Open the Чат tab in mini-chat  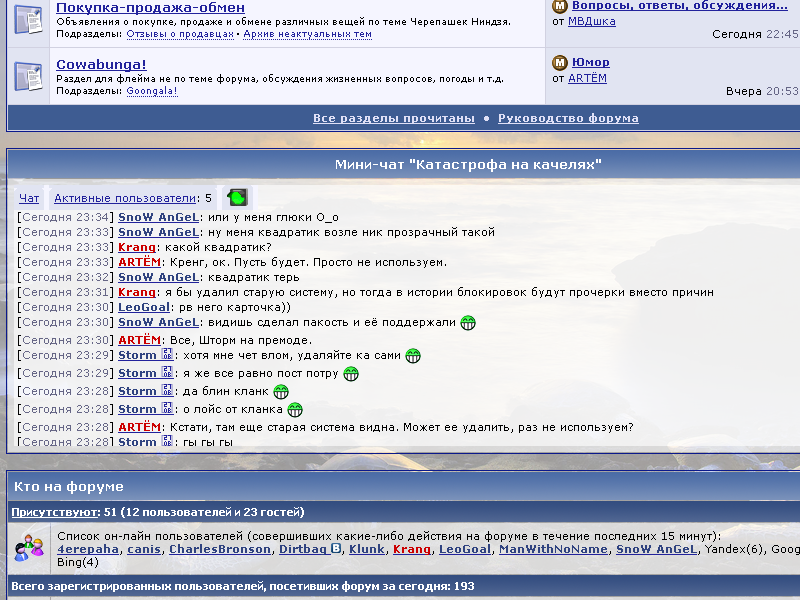[29, 198]
